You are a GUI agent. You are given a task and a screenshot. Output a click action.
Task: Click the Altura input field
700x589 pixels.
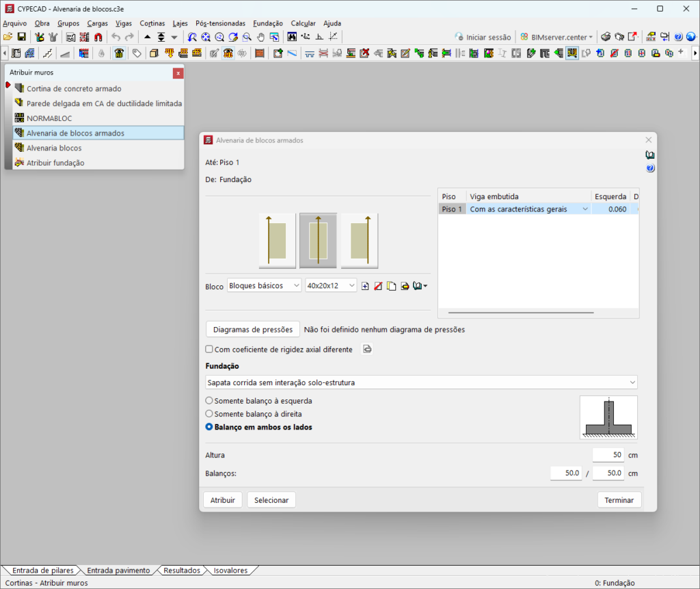608,455
